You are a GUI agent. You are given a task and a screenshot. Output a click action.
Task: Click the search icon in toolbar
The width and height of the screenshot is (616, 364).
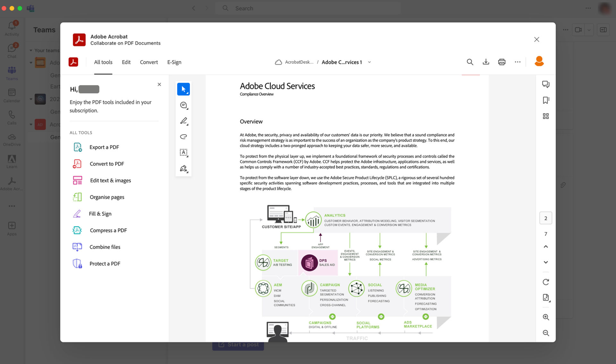(x=470, y=62)
